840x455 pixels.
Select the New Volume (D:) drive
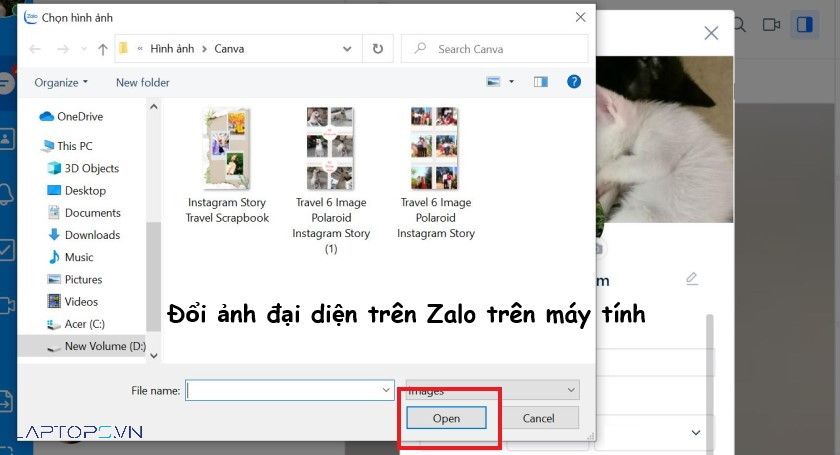click(x=81, y=346)
